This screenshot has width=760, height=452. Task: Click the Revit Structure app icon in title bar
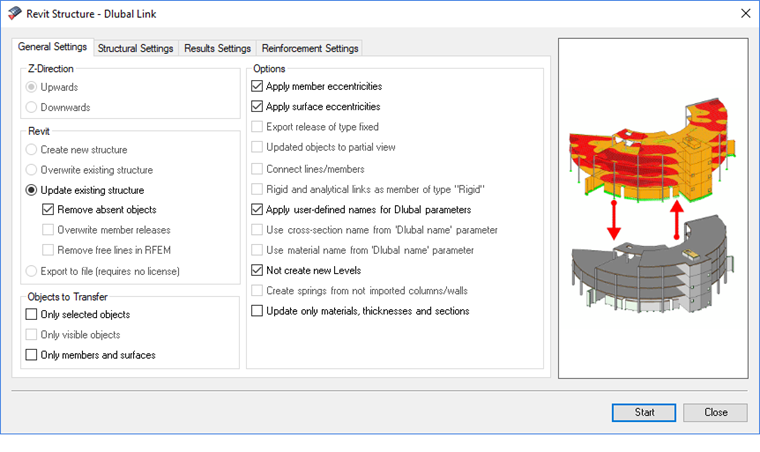(14, 13)
